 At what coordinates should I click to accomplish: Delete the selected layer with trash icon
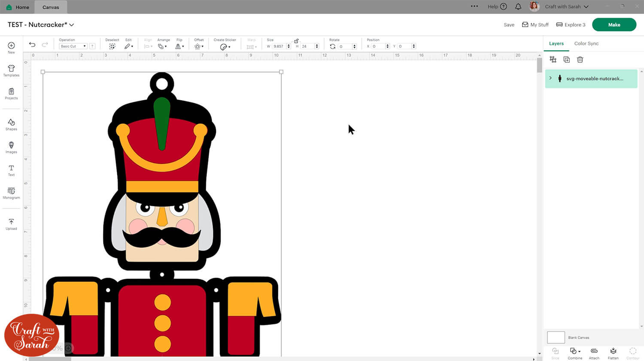tap(580, 60)
